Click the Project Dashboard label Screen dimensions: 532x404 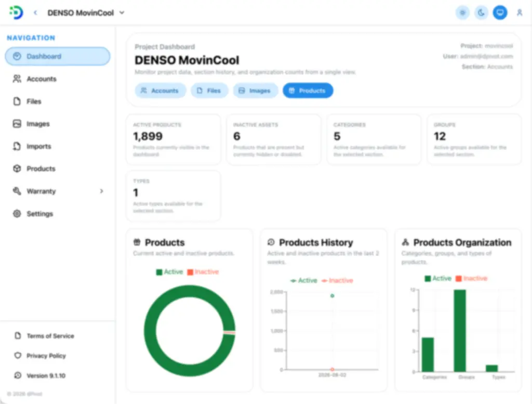(165, 47)
